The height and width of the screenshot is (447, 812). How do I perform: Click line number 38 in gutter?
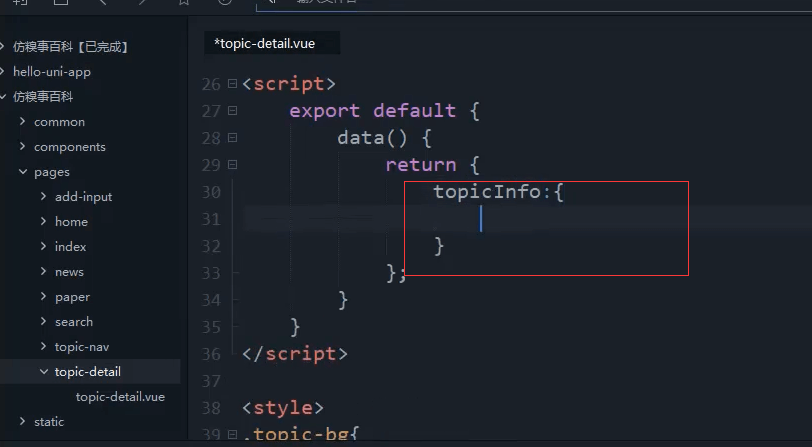[x=211, y=408]
